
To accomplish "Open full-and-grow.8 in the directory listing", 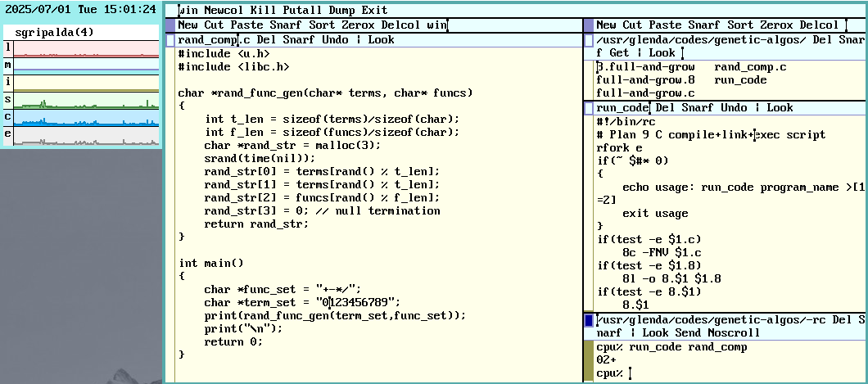I will tap(645, 80).
